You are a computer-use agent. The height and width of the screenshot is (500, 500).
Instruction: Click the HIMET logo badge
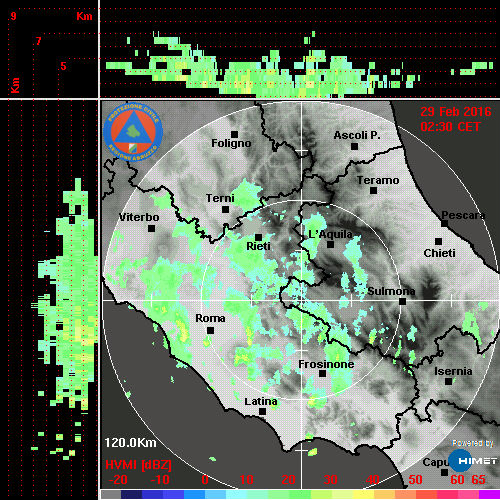coord(473,461)
